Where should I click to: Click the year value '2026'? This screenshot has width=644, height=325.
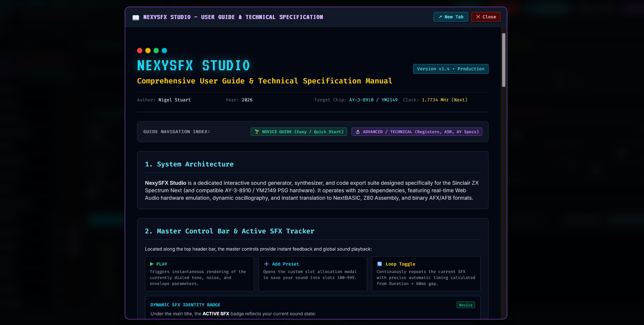pos(247,100)
